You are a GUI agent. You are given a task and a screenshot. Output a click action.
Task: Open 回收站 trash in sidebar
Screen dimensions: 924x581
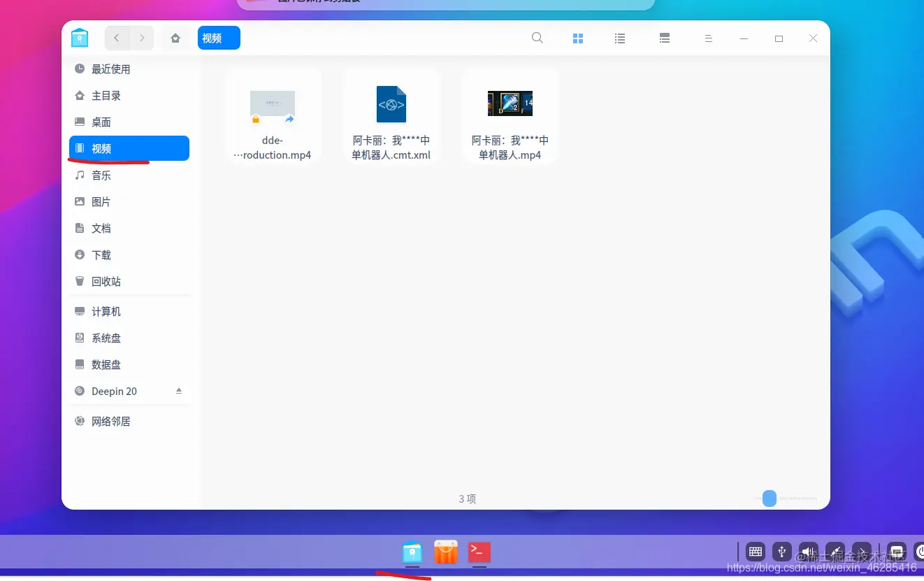point(129,282)
